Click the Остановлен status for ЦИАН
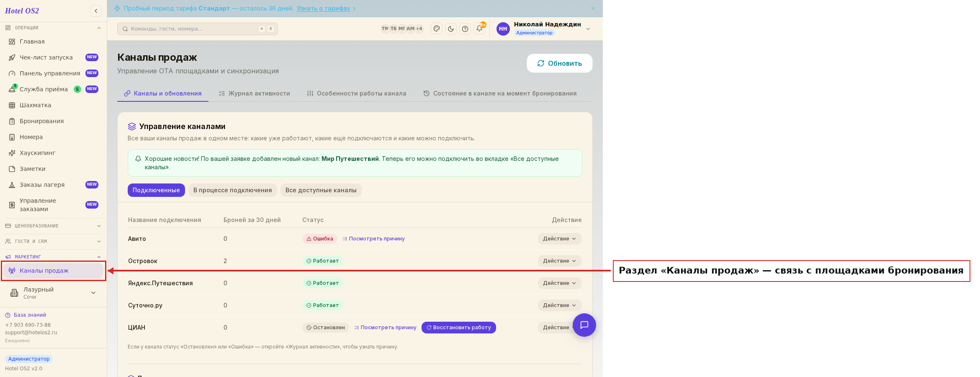 [326, 328]
